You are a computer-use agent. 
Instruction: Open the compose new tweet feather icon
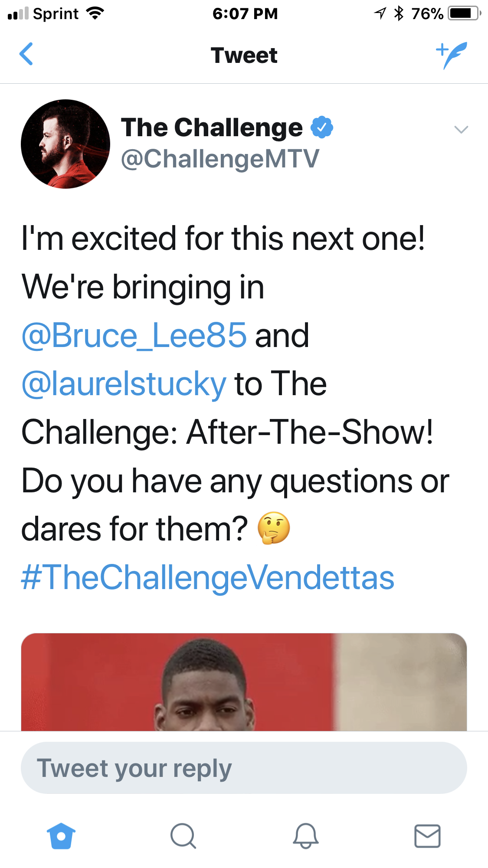452,55
